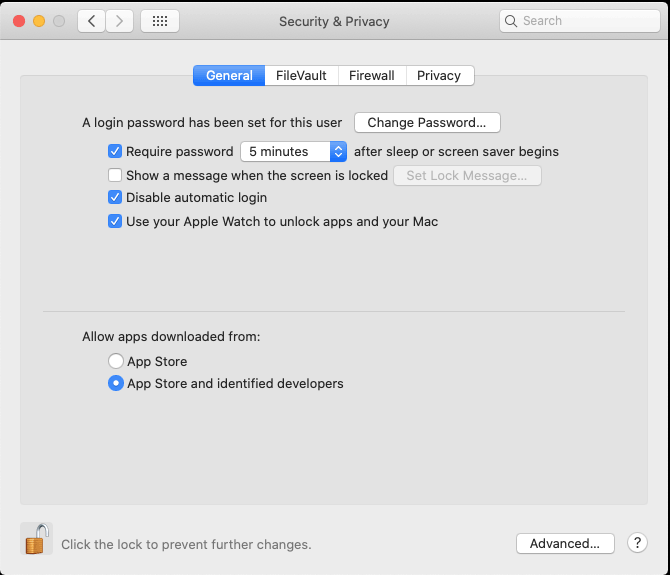Toggle Apple Watch unlock checkbox
The width and height of the screenshot is (670, 575).
tap(115, 221)
